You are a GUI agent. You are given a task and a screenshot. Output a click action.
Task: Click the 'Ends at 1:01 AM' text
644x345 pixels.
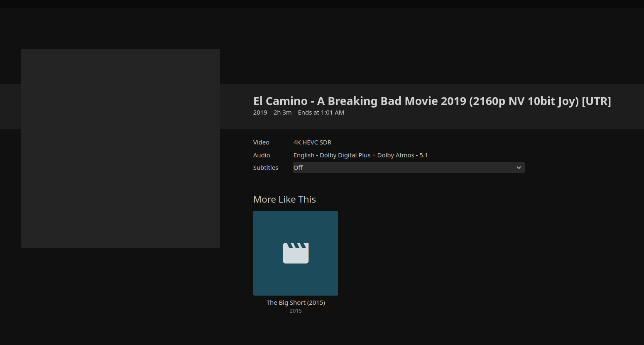[x=321, y=113]
